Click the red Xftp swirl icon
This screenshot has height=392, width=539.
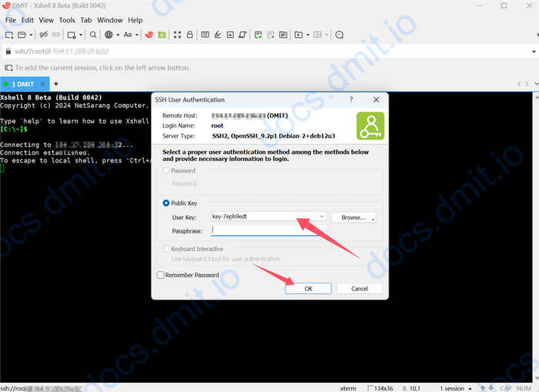[x=149, y=35]
